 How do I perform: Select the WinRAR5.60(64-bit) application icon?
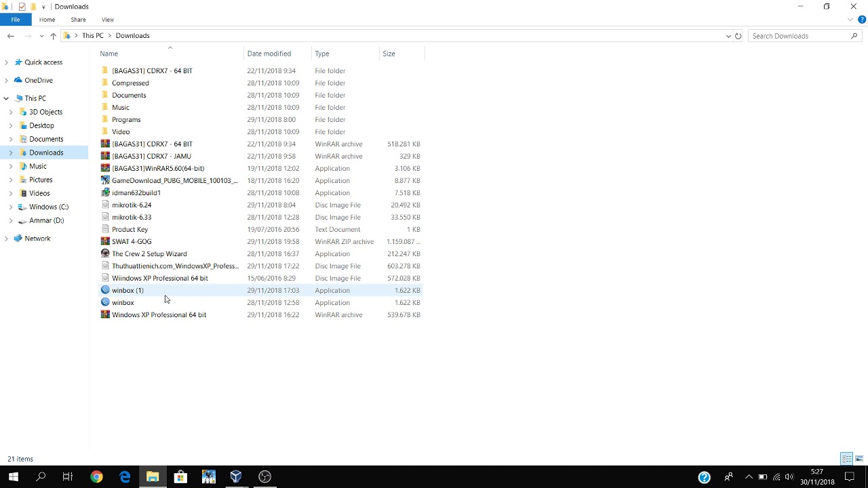tap(105, 168)
